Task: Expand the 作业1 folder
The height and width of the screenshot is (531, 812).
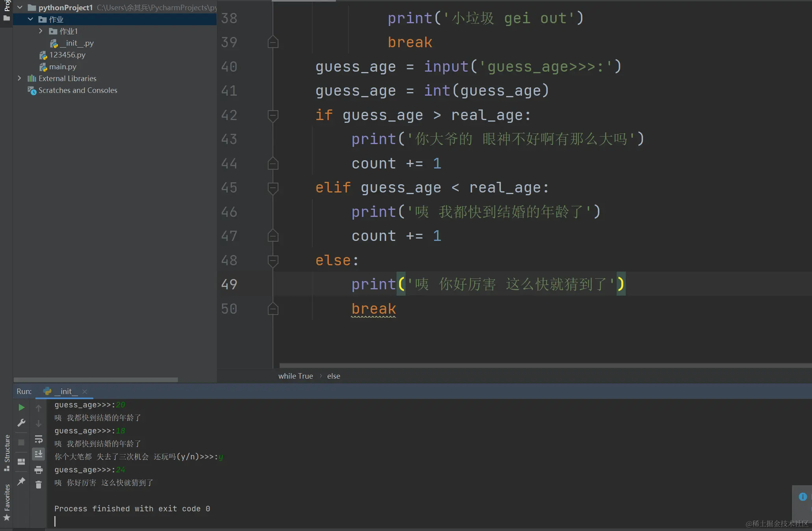Action: (x=41, y=31)
